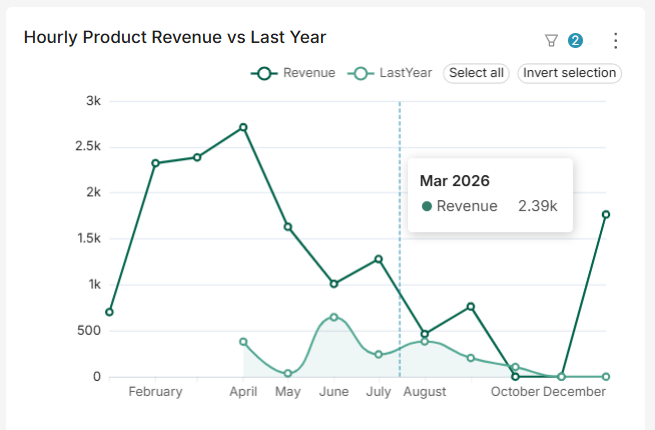Click the first Revenue point on the y-axis
Screen dimensions: 655x430
109,312
